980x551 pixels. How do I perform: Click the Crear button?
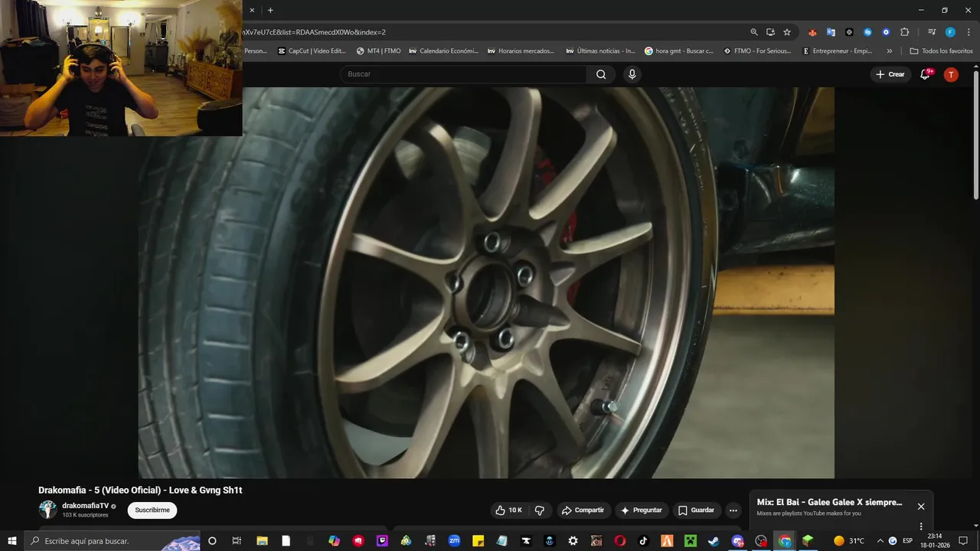click(890, 74)
